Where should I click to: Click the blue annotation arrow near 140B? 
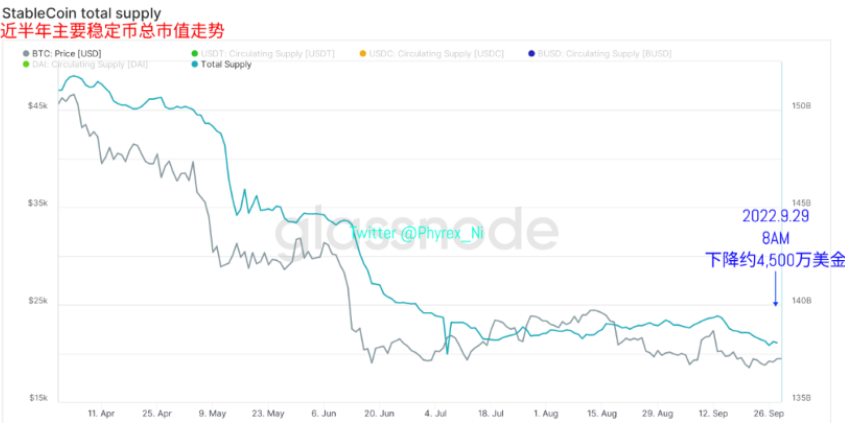(775, 289)
